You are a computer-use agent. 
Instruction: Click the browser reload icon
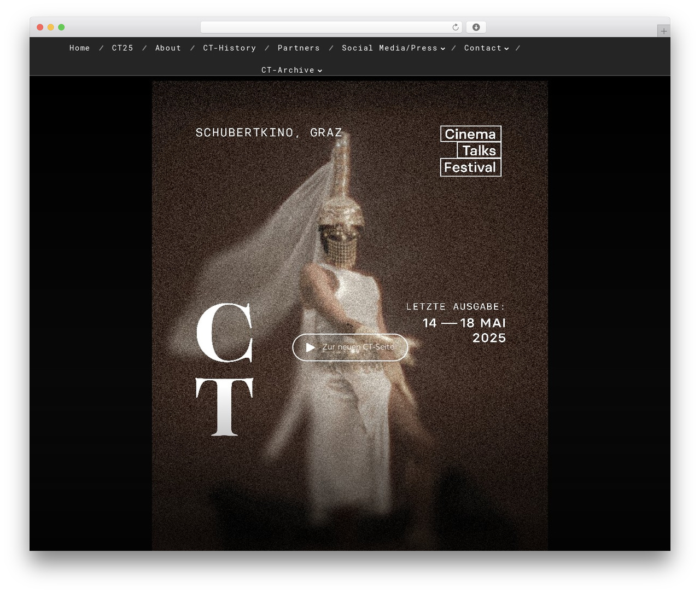click(x=455, y=27)
